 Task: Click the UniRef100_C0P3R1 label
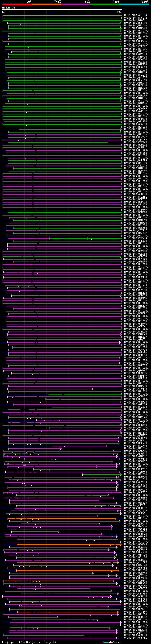point(135,581)
